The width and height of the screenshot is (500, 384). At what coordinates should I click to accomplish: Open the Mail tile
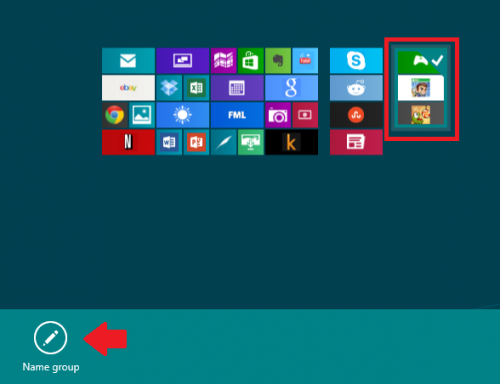click(x=128, y=60)
